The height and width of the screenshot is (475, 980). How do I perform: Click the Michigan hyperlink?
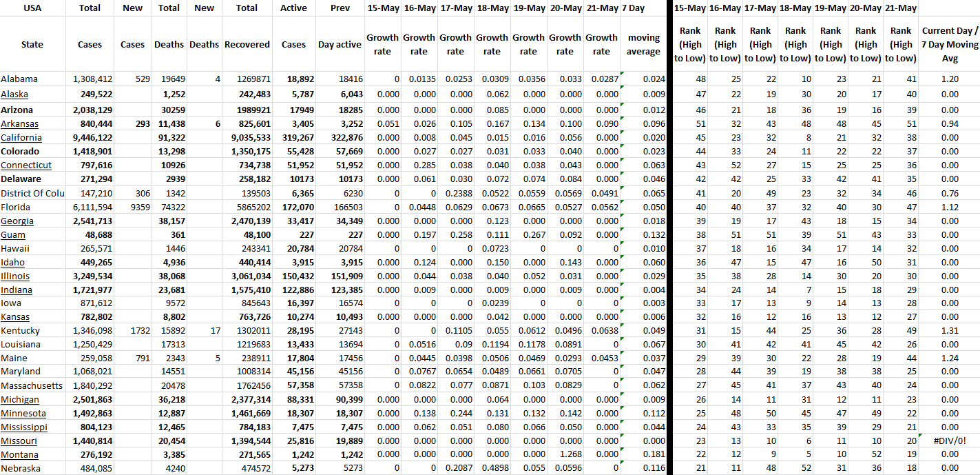(20, 400)
